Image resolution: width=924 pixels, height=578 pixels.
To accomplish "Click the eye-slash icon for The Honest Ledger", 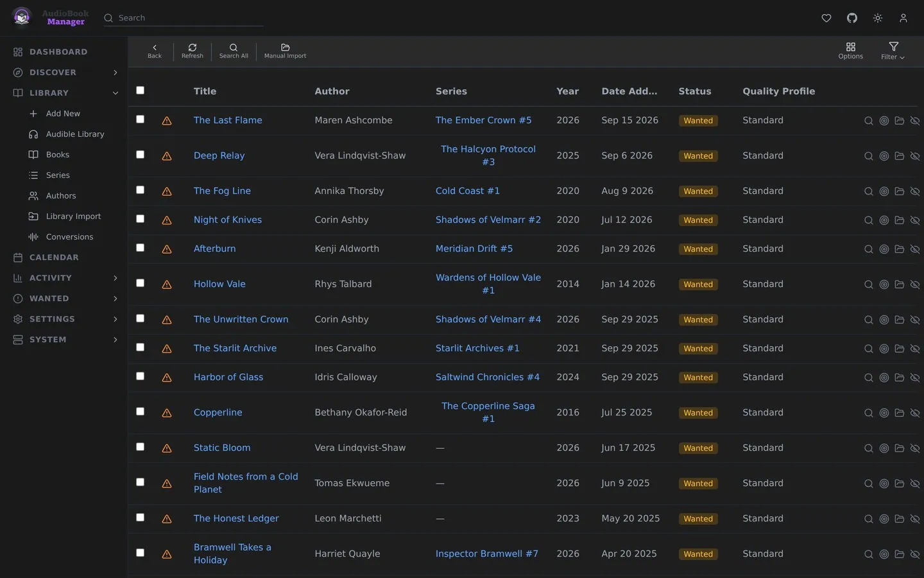I will (x=915, y=519).
